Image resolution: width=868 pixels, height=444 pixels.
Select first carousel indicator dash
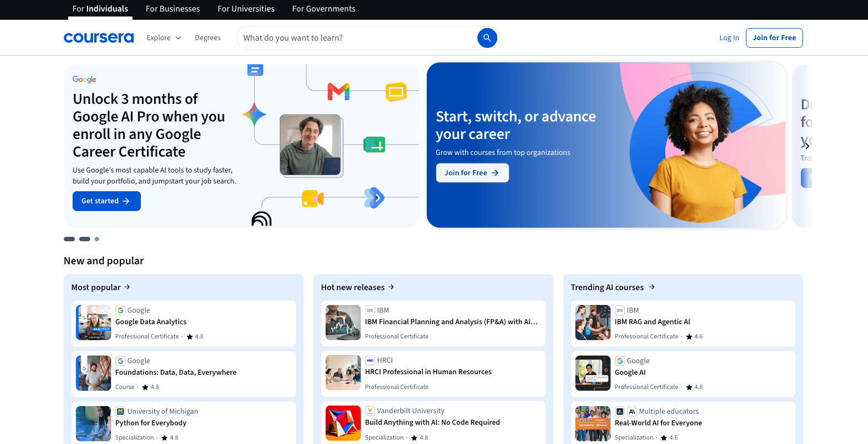click(x=69, y=239)
